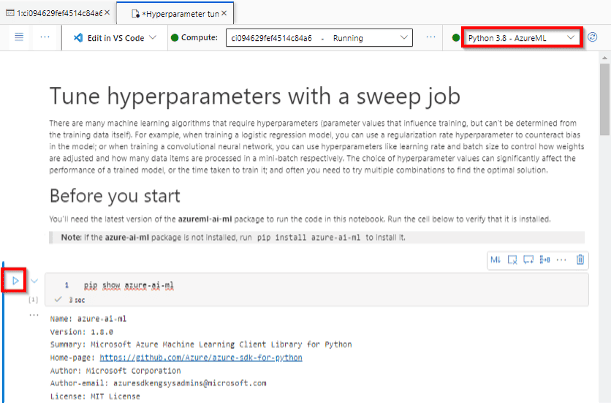612x404 pixels.
Task: Click the clear cell output icon
Action: coord(512,260)
